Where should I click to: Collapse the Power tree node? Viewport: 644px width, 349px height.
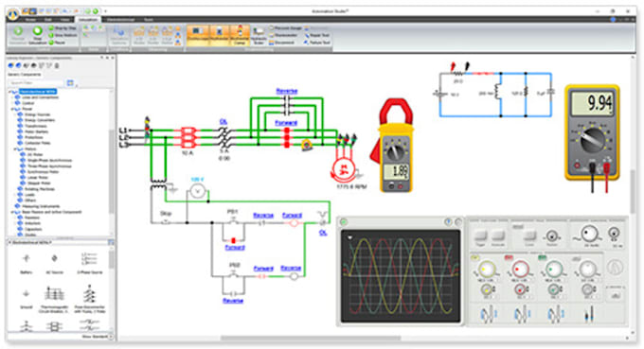click(x=13, y=109)
